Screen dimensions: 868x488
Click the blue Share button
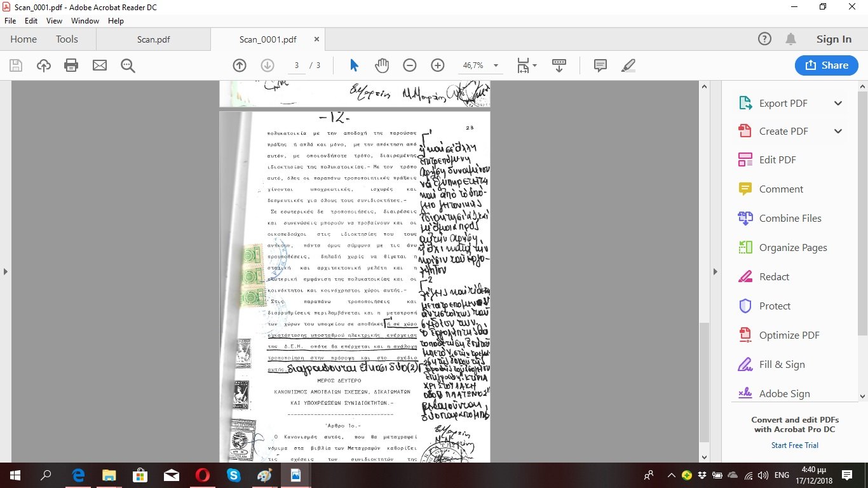point(826,65)
